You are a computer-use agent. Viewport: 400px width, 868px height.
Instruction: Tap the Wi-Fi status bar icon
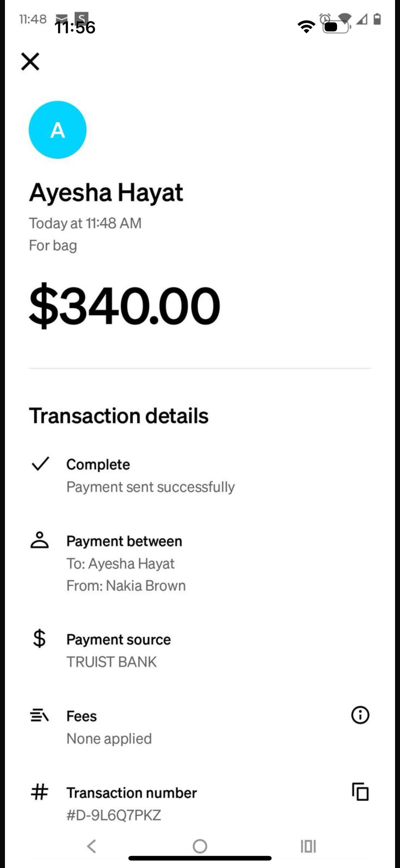[305, 26]
